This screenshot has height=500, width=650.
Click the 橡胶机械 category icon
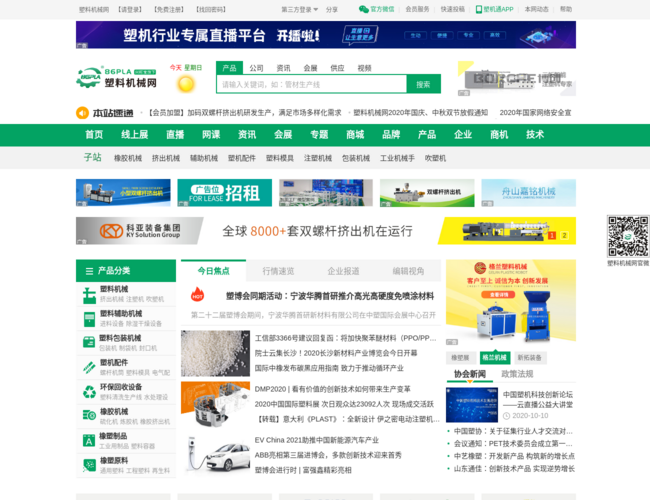click(89, 415)
